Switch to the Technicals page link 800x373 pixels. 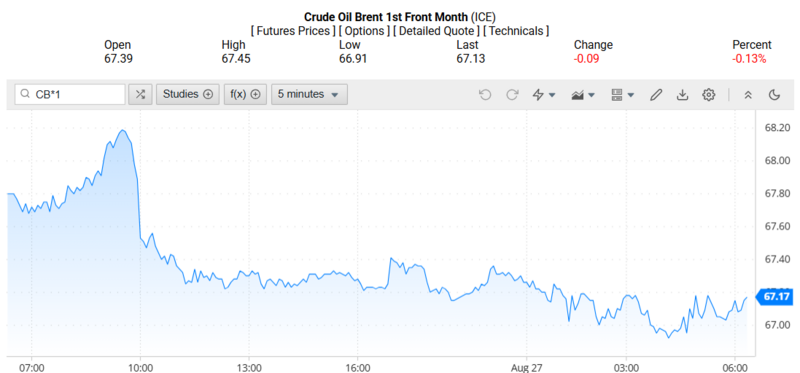click(516, 31)
